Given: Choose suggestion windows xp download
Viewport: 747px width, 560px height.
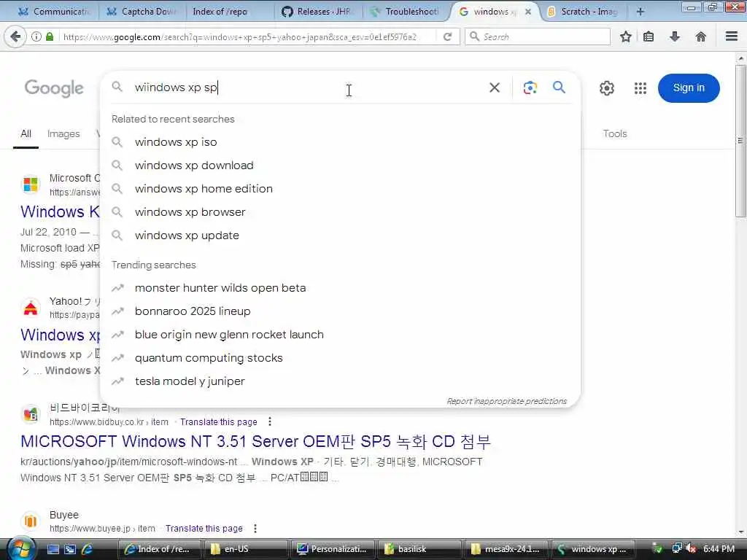Looking at the screenshot, I should [340, 166].
